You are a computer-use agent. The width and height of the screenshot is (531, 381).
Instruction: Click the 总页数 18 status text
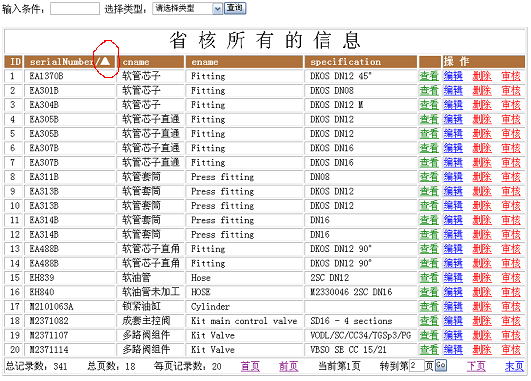(111, 366)
